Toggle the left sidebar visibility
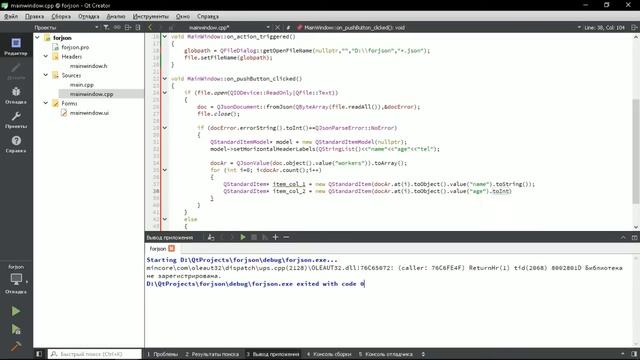 (x=39, y=354)
